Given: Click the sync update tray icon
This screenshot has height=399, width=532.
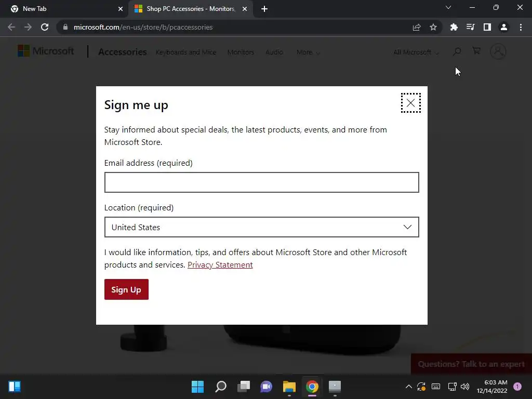Looking at the screenshot, I should 421,387.
